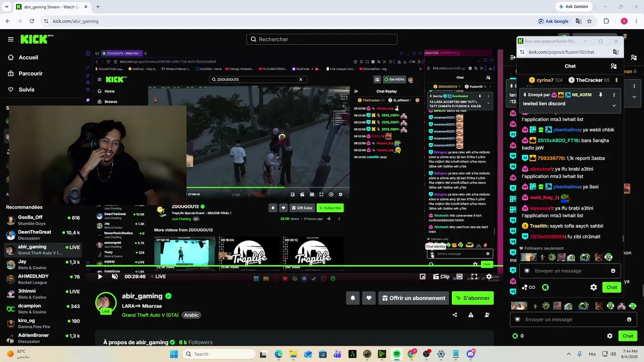The height and width of the screenshot is (362, 644).
Task: Click green Chat send button in popout
Action: tap(611, 287)
